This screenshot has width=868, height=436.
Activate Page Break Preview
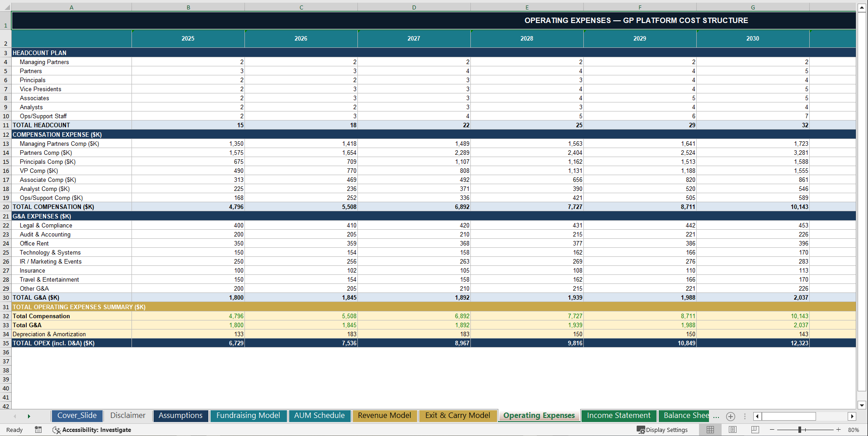tap(755, 430)
